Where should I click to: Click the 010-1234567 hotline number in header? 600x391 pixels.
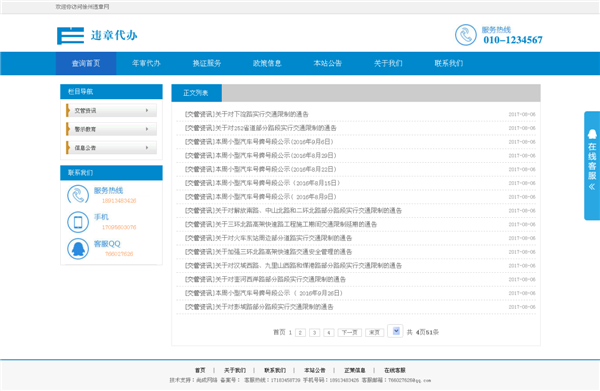pyautogui.click(x=513, y=40)
